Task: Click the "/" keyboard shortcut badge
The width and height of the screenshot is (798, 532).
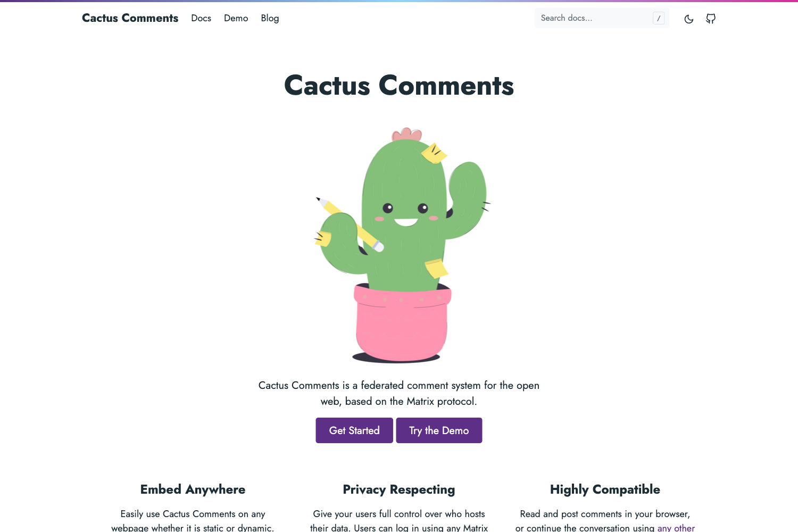Action: pyautogui.click(x=659, y=18)
